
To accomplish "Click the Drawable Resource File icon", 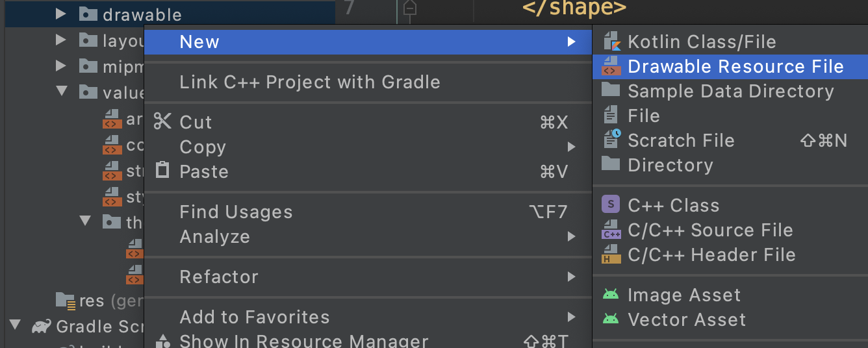I will [611, 66].
